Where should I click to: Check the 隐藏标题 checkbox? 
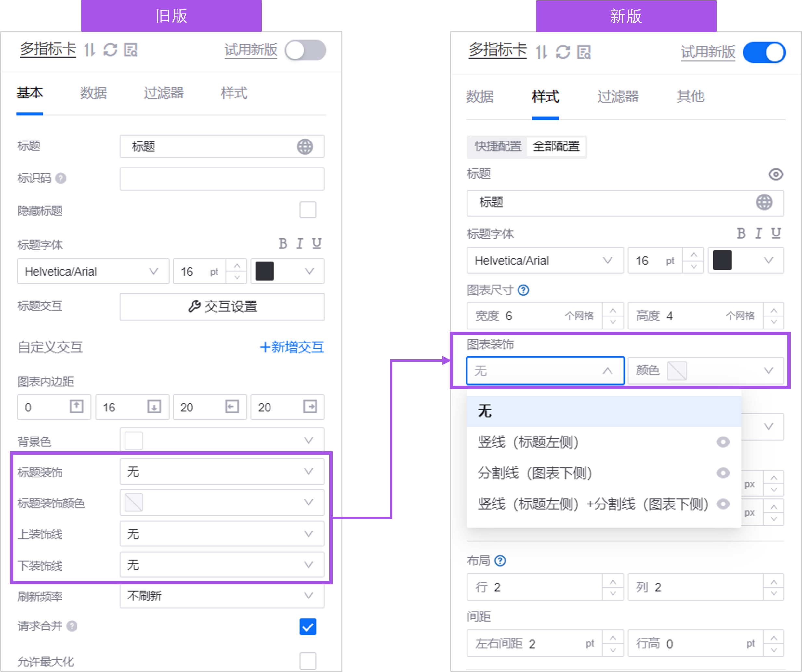click(308, 210)
